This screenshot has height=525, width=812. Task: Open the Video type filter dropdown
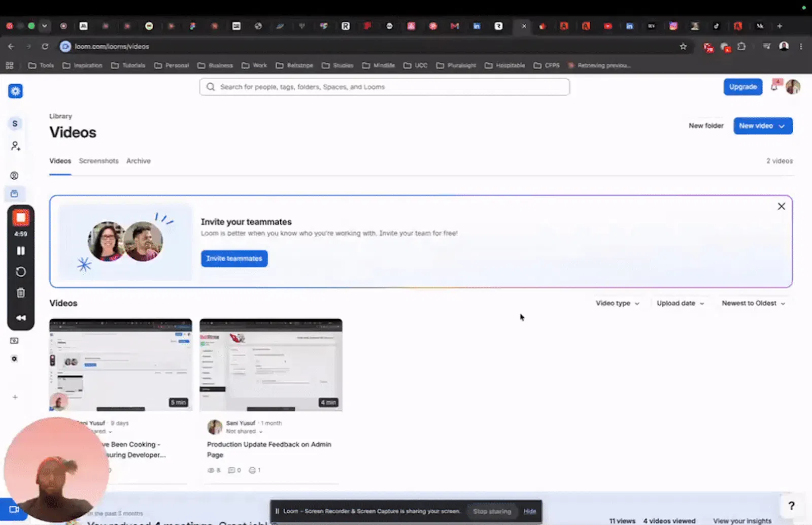coord(618,303)
